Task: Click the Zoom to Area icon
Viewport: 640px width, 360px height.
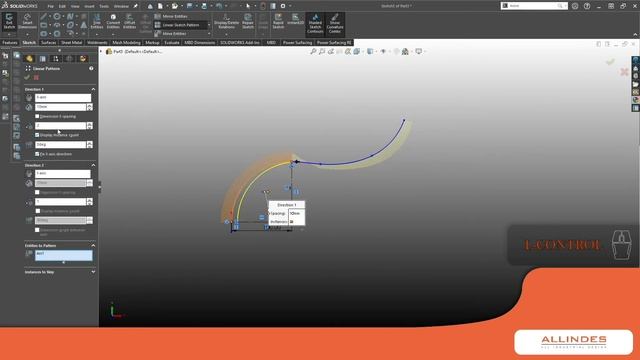Action: [322, 51]
